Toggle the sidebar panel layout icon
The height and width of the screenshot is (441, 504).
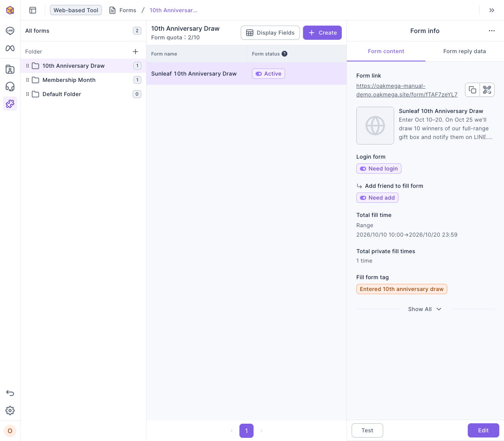coord(33,10)
